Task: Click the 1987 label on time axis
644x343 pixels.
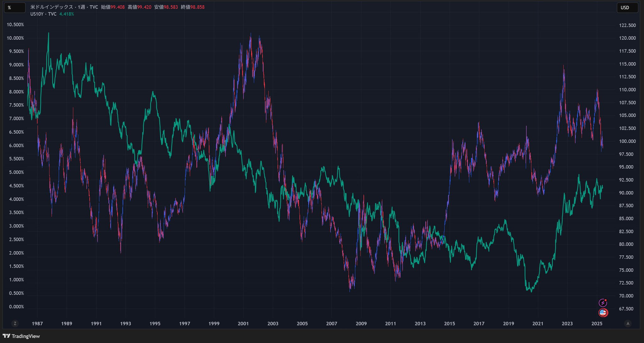Action: coord(37,323)
